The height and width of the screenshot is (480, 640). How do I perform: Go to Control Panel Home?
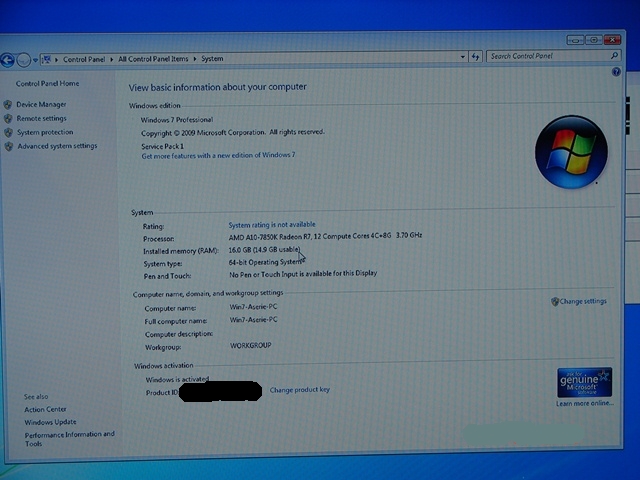[x=47, y=84]
